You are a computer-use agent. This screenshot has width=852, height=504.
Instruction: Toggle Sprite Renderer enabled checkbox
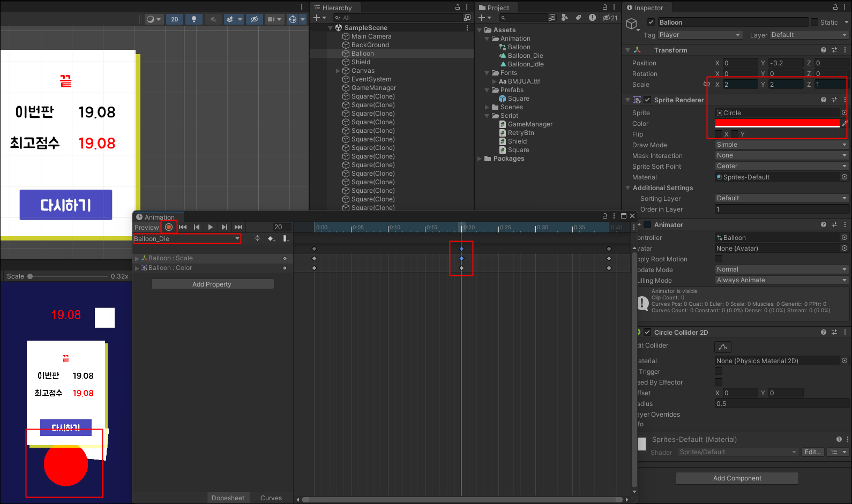point(648,100)
